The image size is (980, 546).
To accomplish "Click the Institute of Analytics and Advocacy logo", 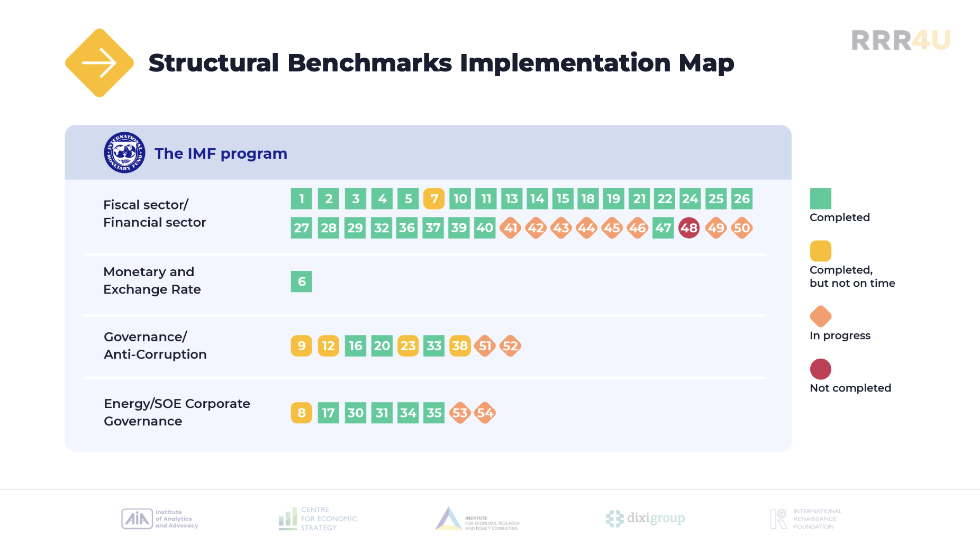I will (160, 518).
